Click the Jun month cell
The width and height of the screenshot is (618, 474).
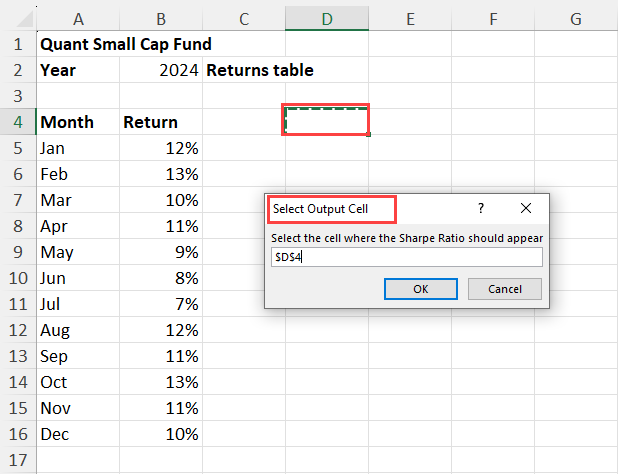point(78,278)
